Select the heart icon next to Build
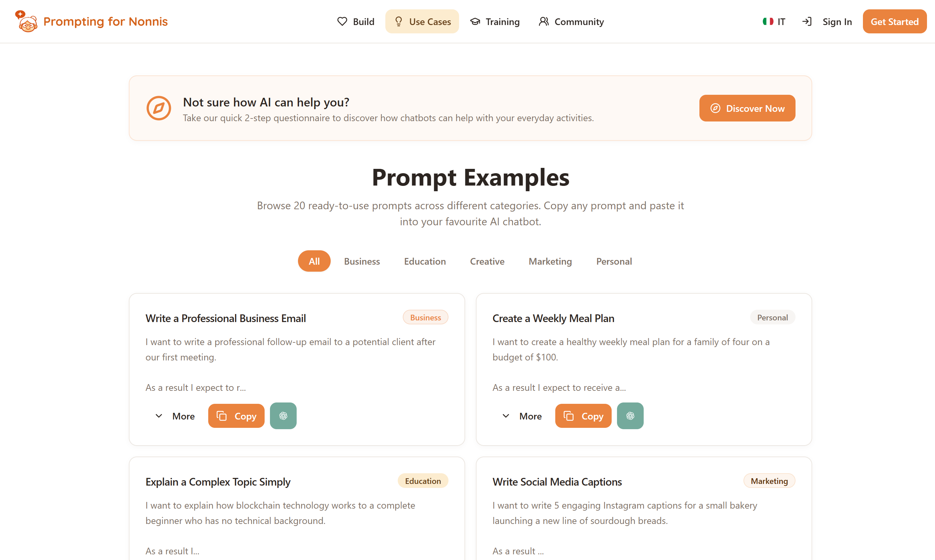The image size is (935, 560). tap(342, 21)
